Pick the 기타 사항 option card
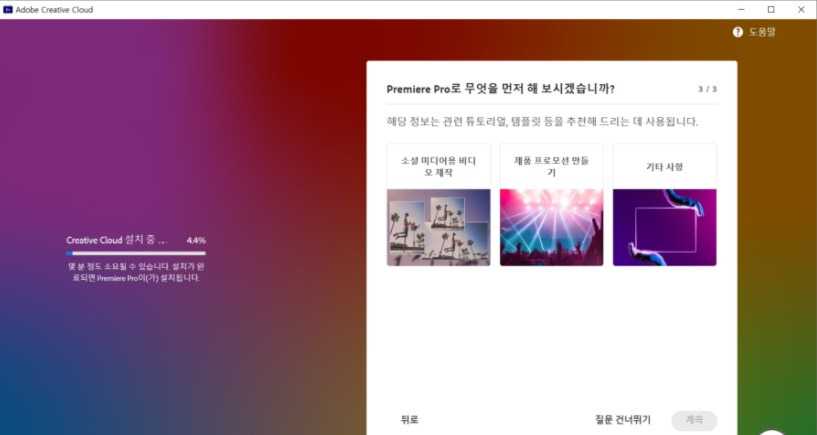 pyautogui.click(x=664, y=205)
